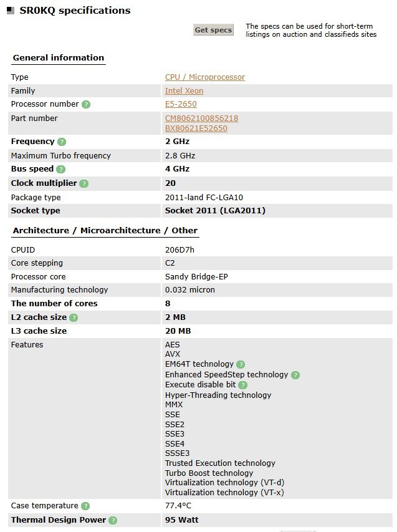Click the Architecture / Microarchitecture / Other heading
This screenshot has width=397, height=532.
(105, 231)
